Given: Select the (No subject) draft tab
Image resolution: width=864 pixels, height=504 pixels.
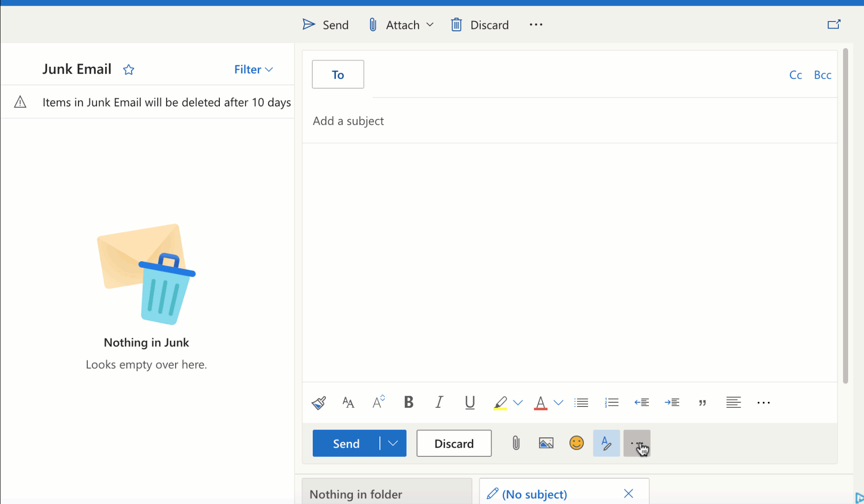Looking at the screenshot, I should click(x=534, y=494).
